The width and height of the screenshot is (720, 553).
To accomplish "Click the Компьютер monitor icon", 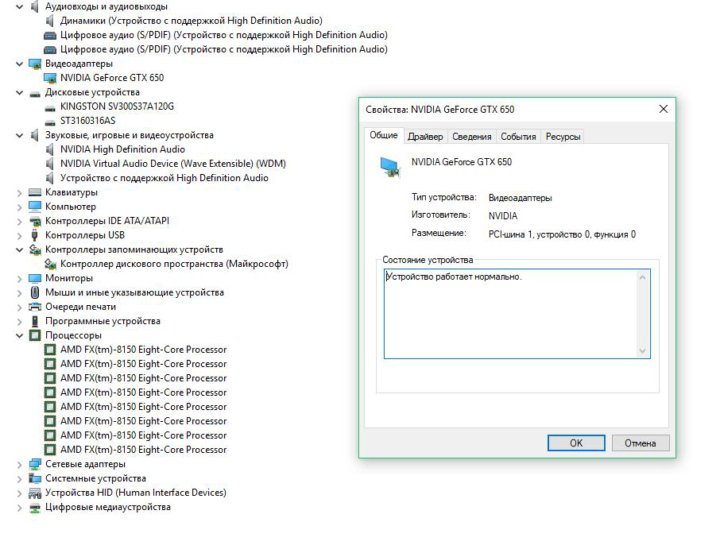I will 35,206.
